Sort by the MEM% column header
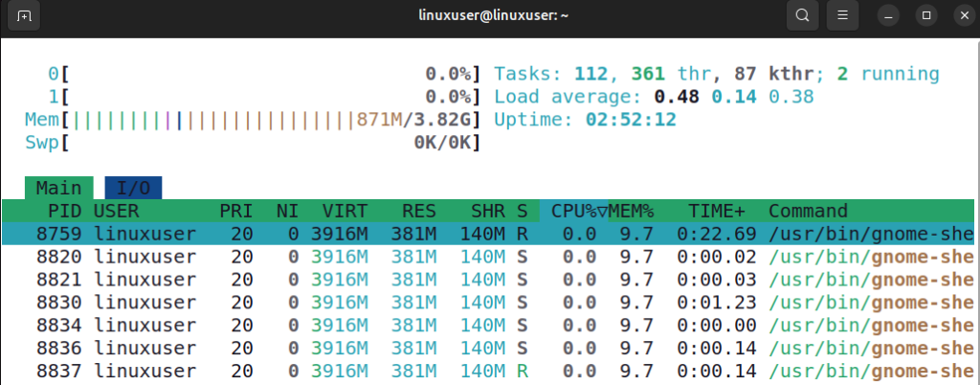This screenshot has height=385, width=980. pos(631,211)
